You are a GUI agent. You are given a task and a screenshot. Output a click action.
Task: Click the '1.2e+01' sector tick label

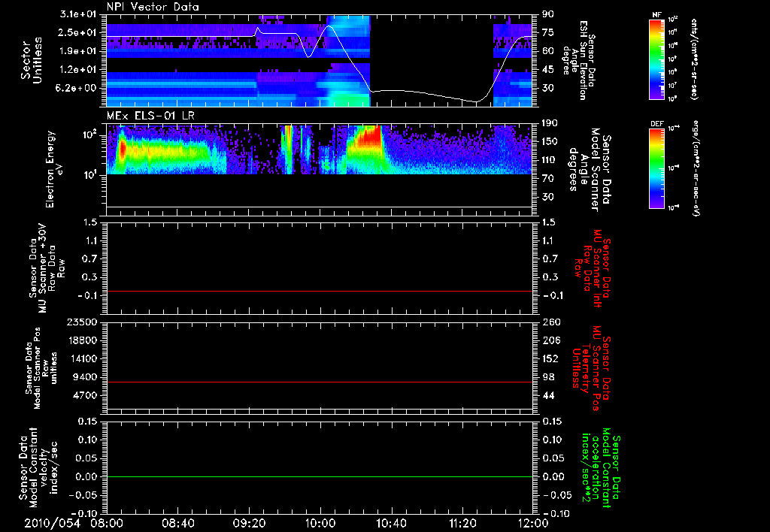coord(77,70)
